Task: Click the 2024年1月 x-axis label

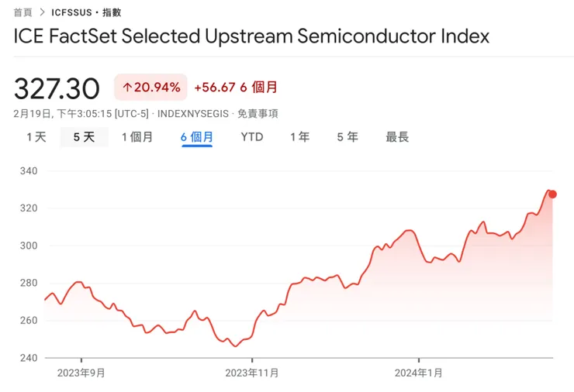Action: click(x=419, y=373)
